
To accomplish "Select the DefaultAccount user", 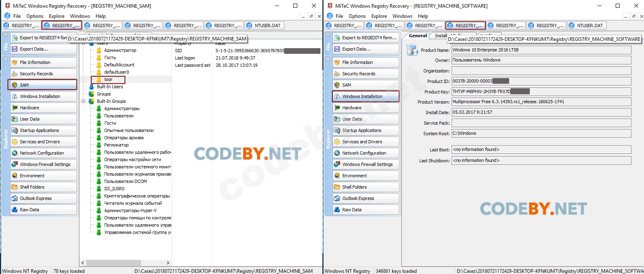I will click(119, 65).
